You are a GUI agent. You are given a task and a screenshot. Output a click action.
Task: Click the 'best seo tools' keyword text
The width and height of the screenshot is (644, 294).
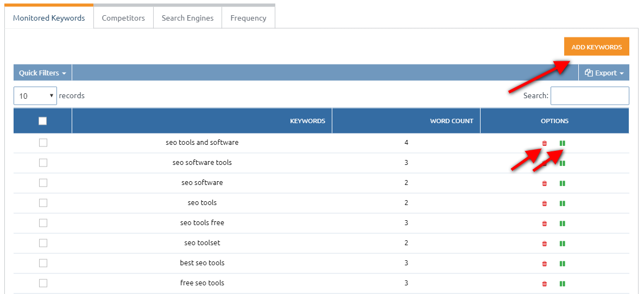[x=202, y=263]
